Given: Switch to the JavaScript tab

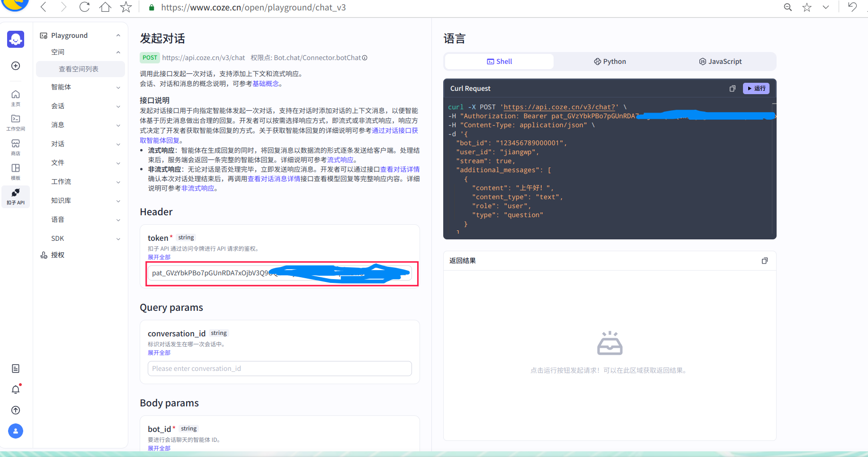Looking at the screenshot, I should pyautogui.click(x=720, y=62).
